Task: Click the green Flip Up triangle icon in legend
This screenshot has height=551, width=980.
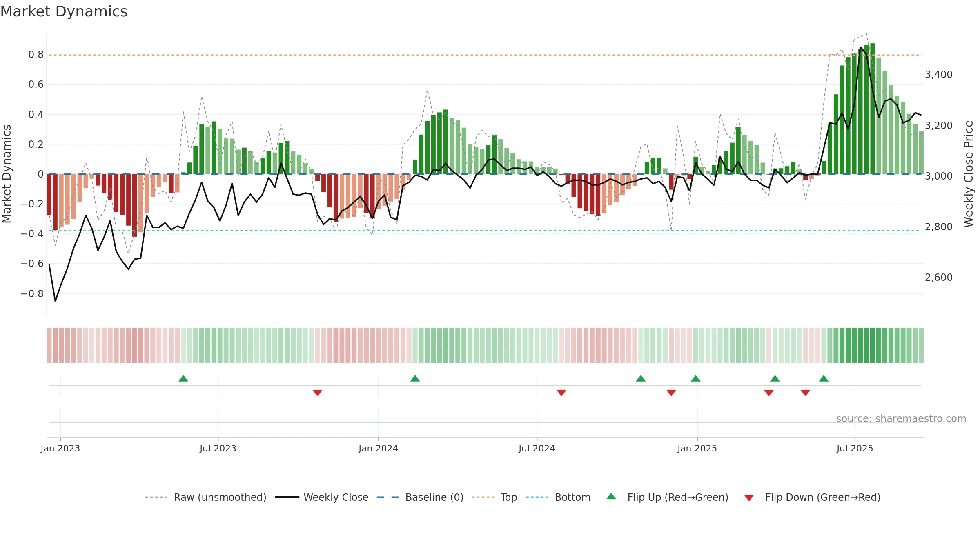Action: (x=611, y=496)
